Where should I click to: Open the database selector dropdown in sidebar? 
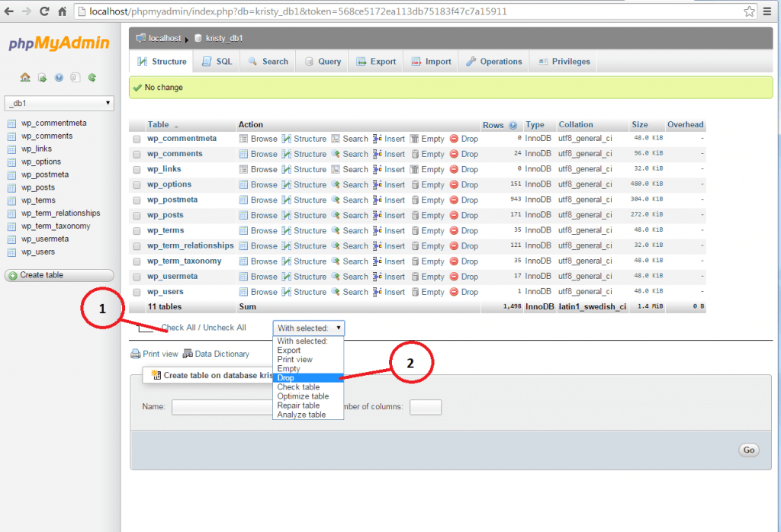click(59, 102)
